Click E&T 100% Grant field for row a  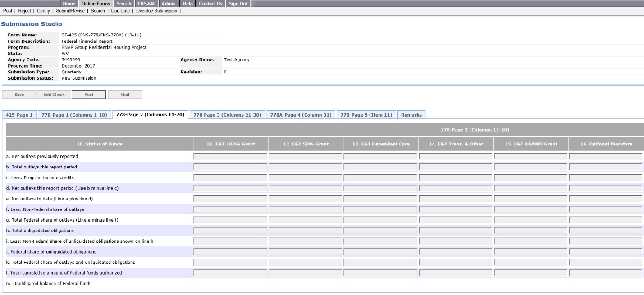[x=230, y=157]
